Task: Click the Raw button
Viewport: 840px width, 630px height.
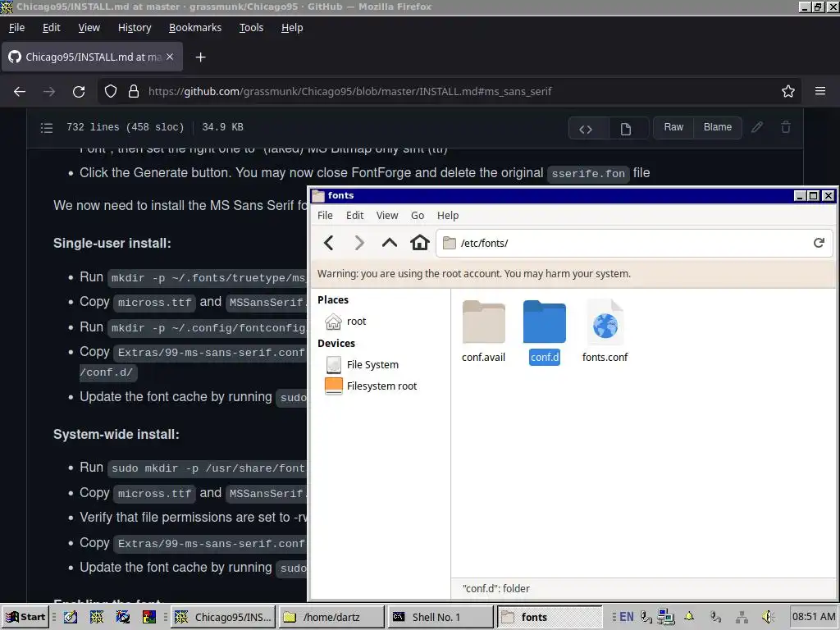Action: [673, 127]
